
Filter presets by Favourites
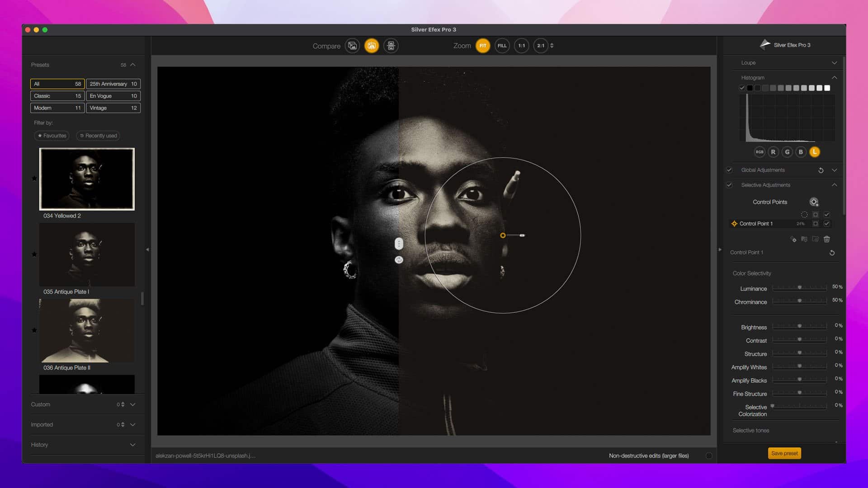click(x=52, y=136)
